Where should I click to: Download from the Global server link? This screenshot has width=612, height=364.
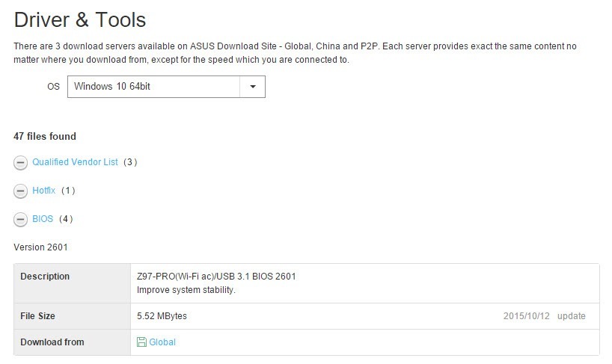[x=162, y=342]
